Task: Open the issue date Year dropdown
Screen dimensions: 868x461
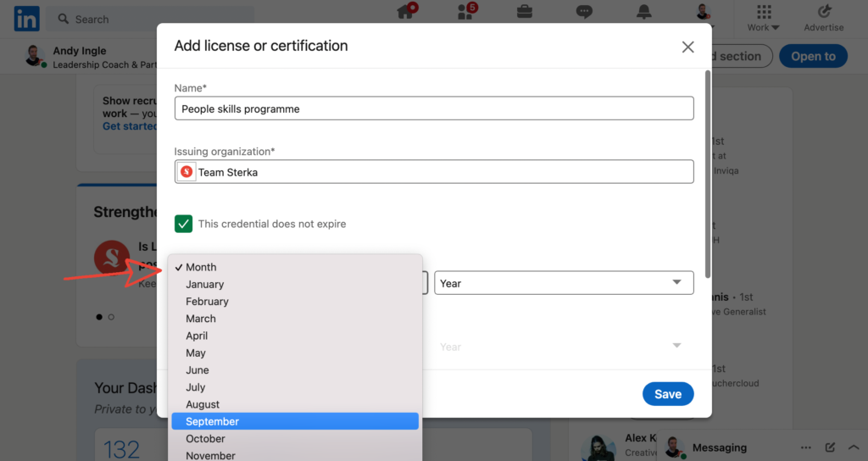Action: (564, 283)
